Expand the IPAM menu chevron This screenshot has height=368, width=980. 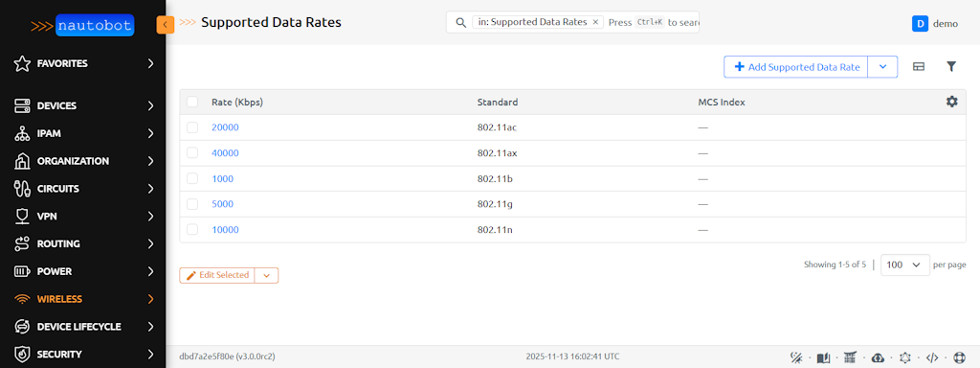150,133
